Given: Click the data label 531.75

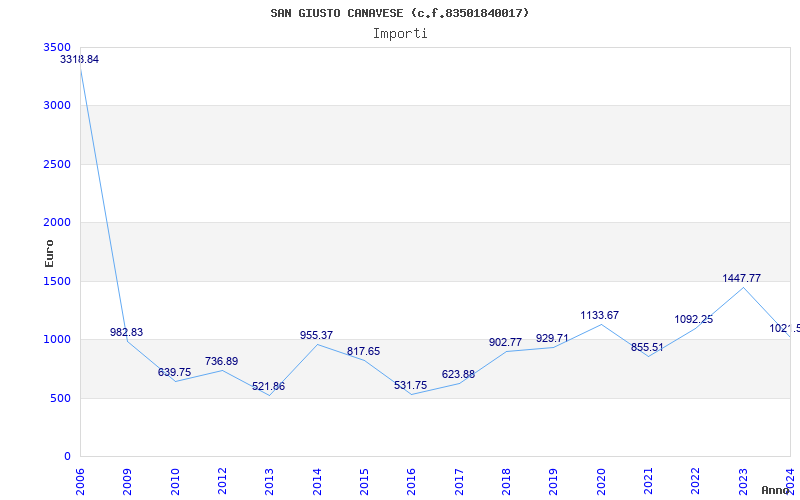Looking at the screenshot, I should click(410, 385).
